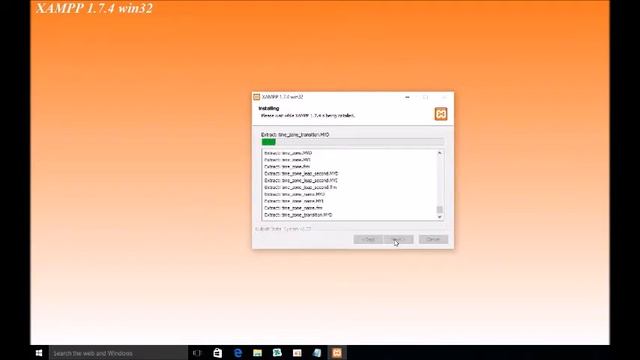Minimize the XAMPP installer window

coord(407,97)
